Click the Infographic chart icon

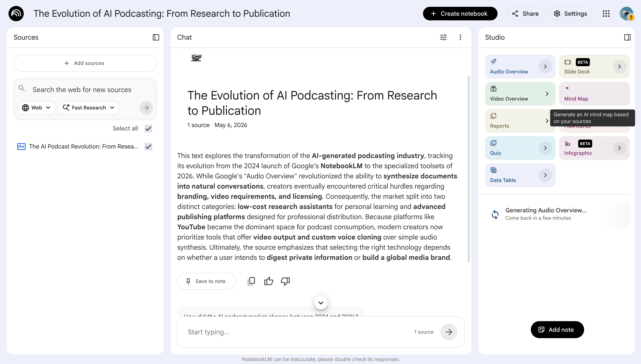(568, 144)
